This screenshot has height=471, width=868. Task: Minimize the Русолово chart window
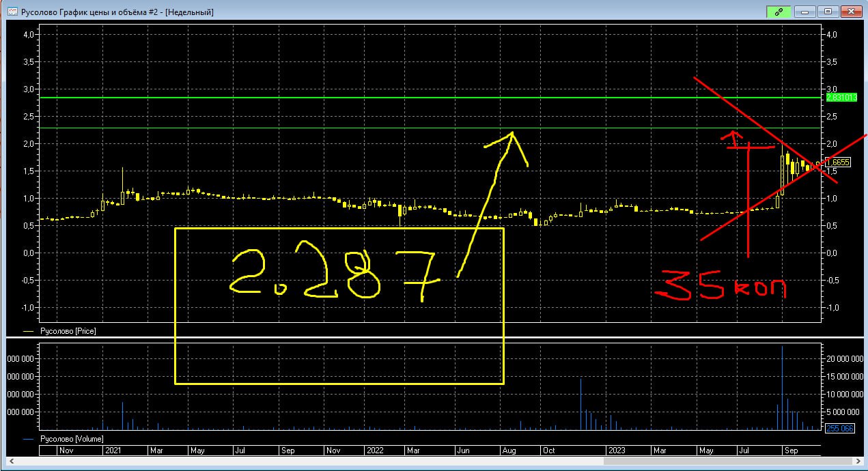pos(806,12)
